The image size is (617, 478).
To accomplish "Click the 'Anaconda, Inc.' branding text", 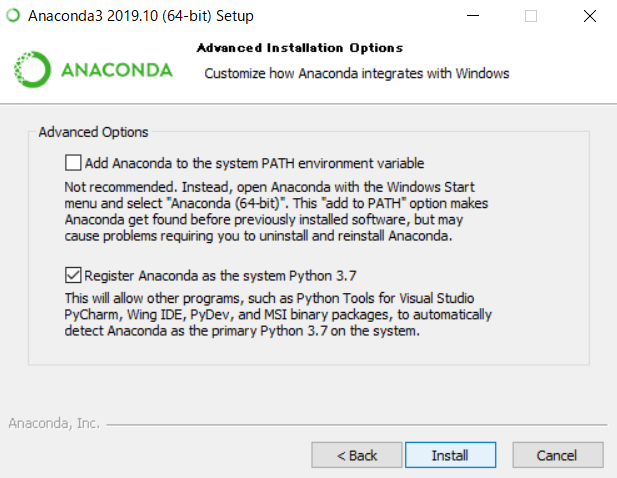I will click(x=54, y=423).
